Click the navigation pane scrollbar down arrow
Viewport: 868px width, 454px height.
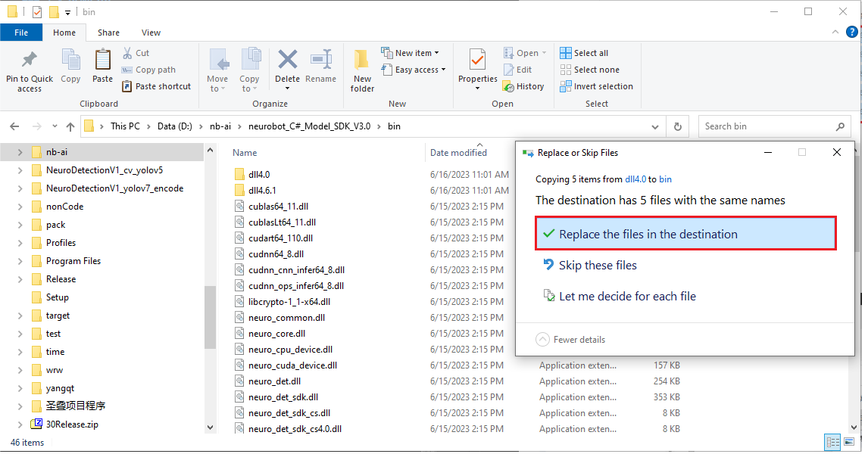click(x=210, y=428)
